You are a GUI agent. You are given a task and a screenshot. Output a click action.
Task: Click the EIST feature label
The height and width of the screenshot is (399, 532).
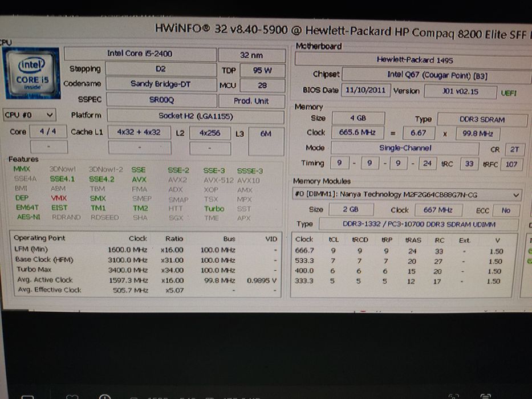[x=59, y=207]
